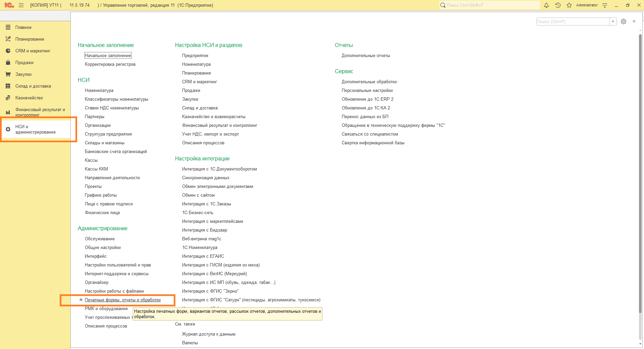This screenshot has width=644, height=349.
Task: Open Физические лица list
Action: tap(102, 212)
